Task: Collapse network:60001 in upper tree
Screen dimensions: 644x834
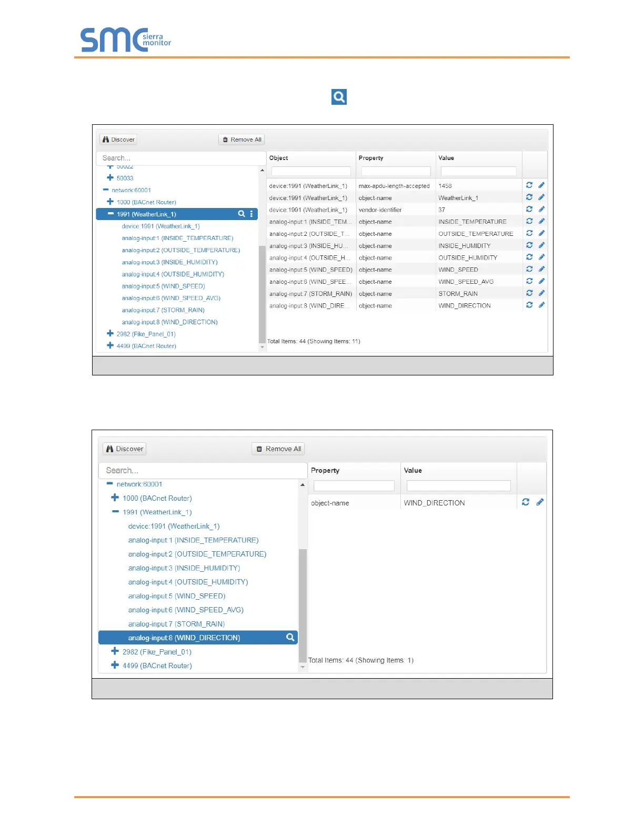Action: click(106, 190)
